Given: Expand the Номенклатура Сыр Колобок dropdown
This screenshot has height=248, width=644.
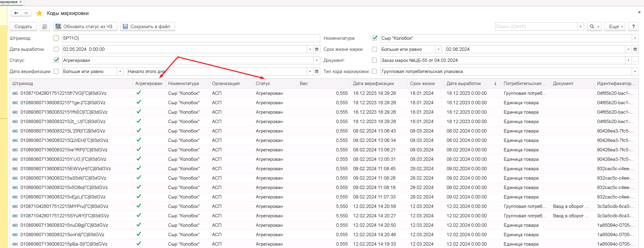Looking at the screenshot, I should point(635,38).
